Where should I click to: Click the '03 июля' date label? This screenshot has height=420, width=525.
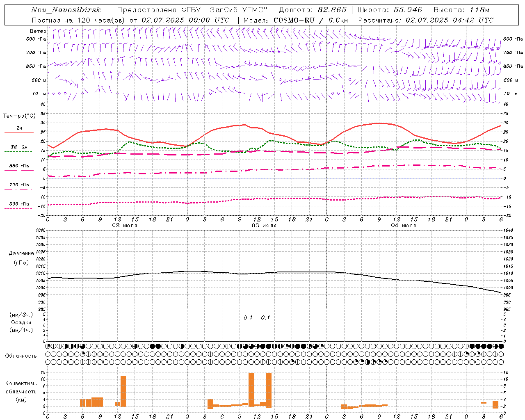(264, 226)
